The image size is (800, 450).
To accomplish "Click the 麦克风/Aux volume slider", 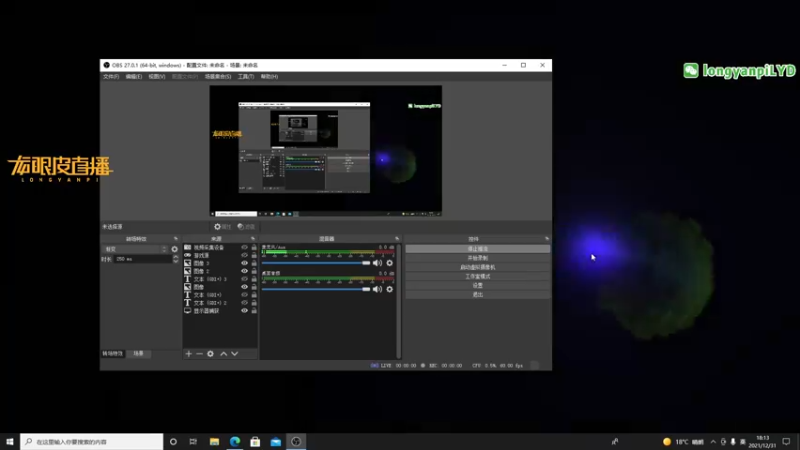I will (x=316, y=263).
